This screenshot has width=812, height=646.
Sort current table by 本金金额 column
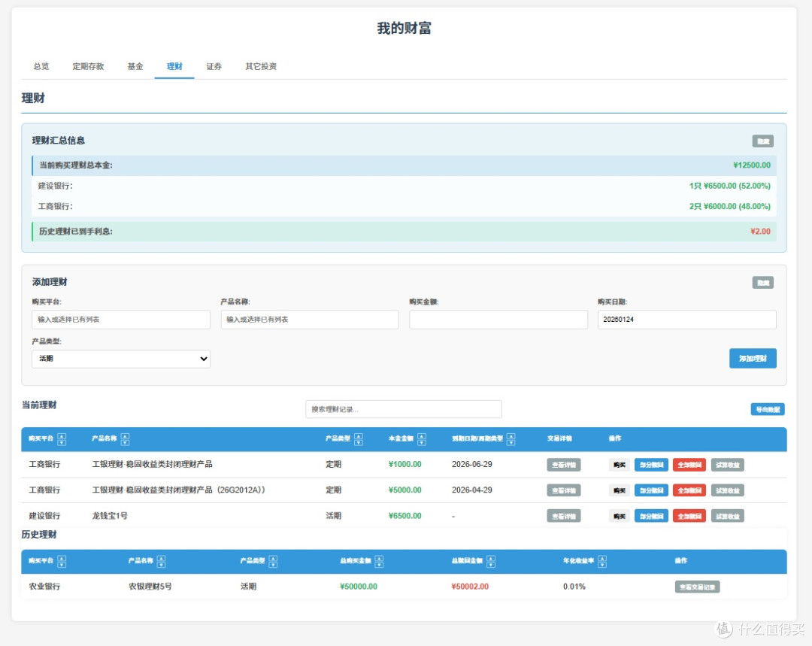pyautogui.click(x=422, y=439)
